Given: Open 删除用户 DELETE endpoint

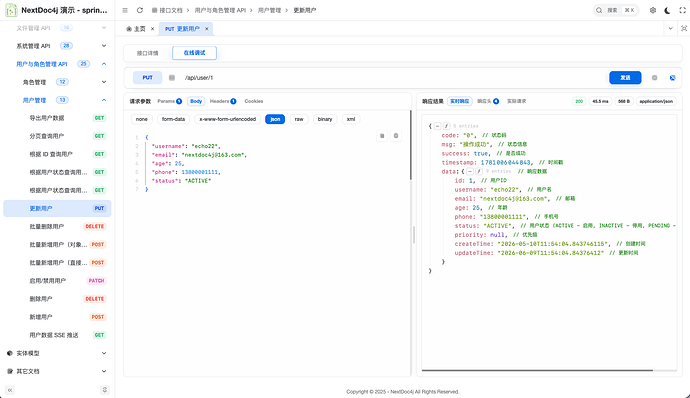Looking at the screenshot, I should [x=57, y=298].
